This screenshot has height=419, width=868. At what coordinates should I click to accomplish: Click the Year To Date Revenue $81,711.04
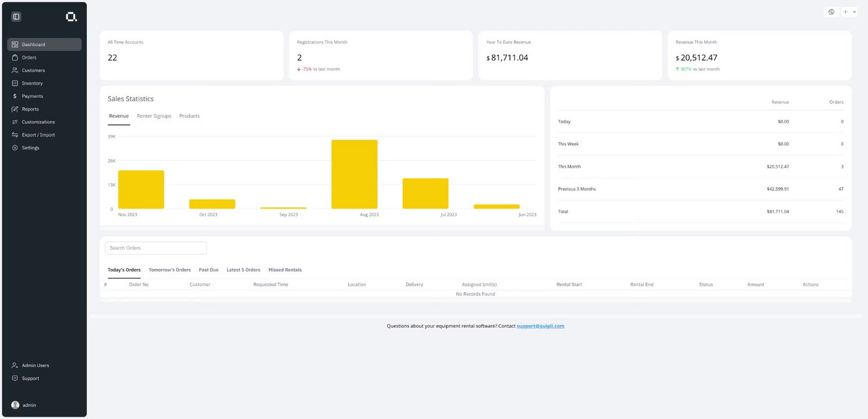coord(508,58)
